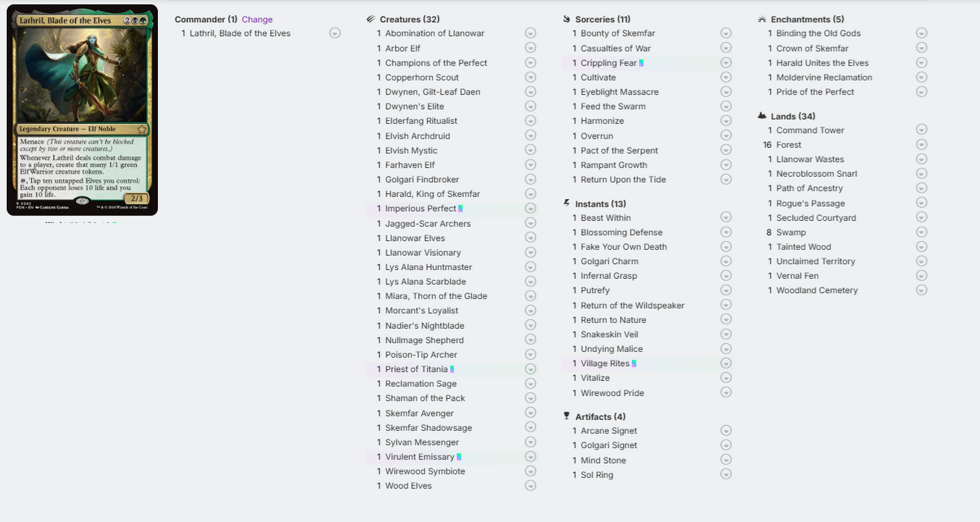The image size is (980, 522).
Task: Open options dropdown for Beast Within
Action: pyautogui.click(x=726, y=218)
